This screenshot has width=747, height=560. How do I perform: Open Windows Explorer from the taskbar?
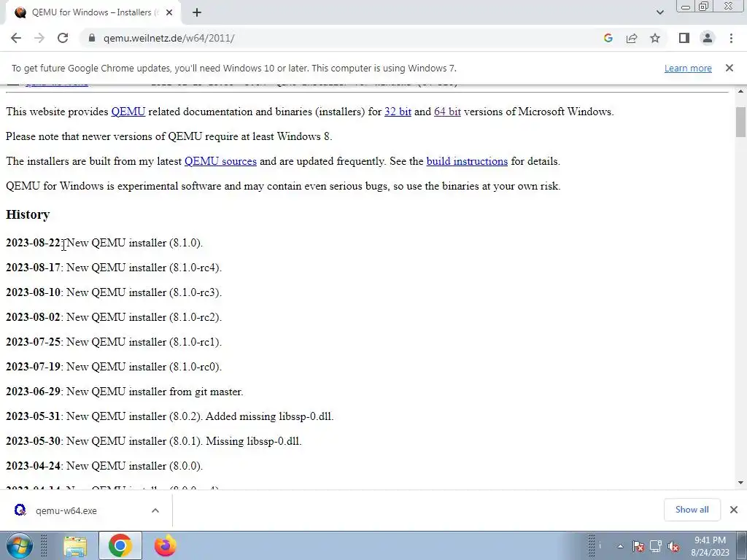(75, 545)
